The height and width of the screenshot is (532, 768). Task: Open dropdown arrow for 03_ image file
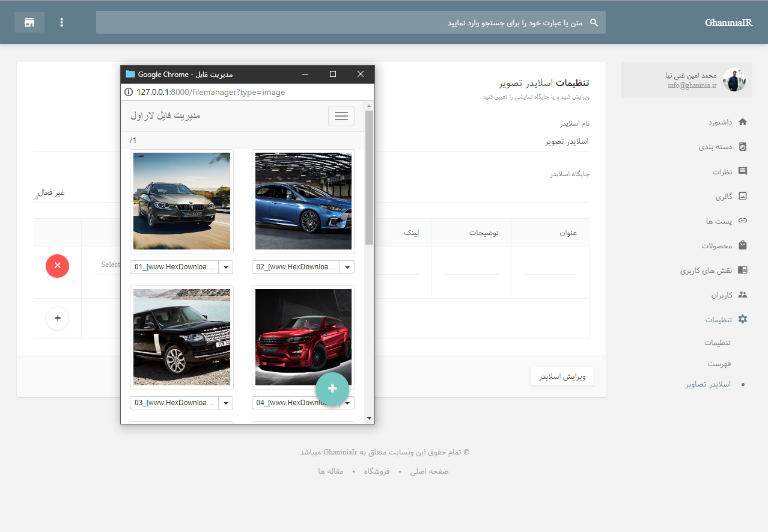(226, 403)
